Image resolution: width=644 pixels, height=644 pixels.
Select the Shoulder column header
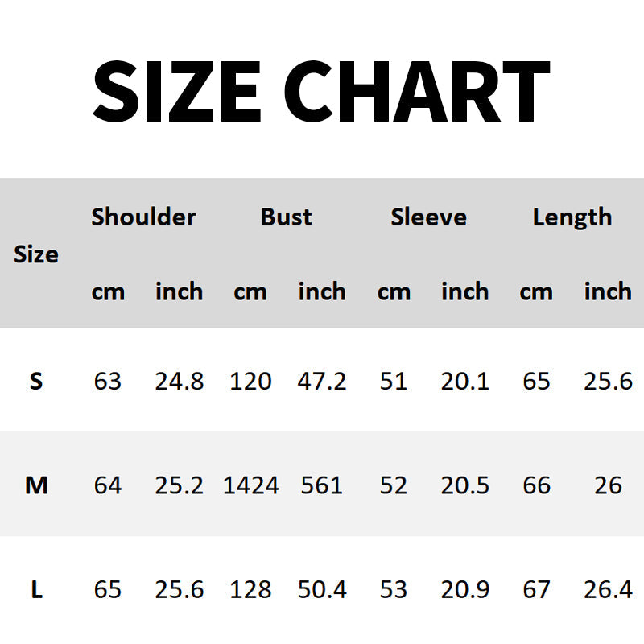click(143, 217)
